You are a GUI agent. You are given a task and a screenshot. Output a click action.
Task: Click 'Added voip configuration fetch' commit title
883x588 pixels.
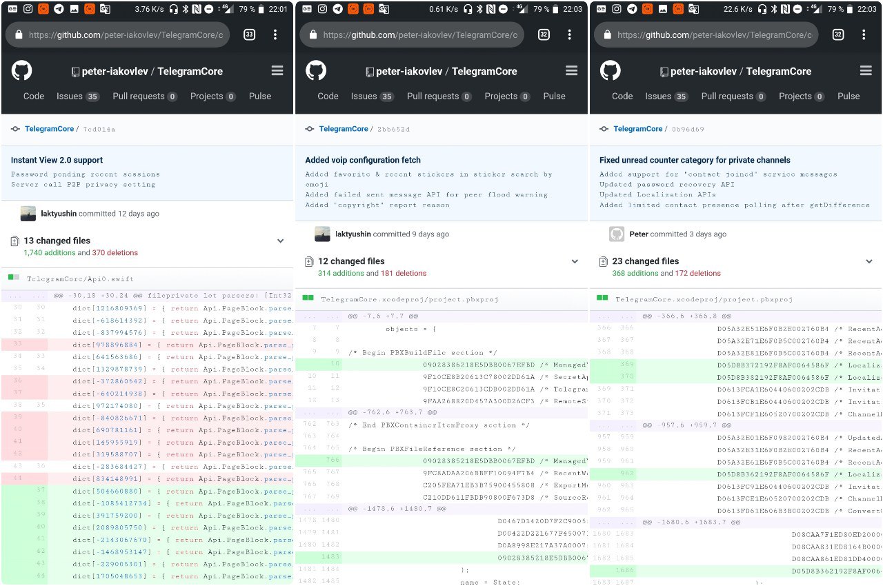coord(364,160)
